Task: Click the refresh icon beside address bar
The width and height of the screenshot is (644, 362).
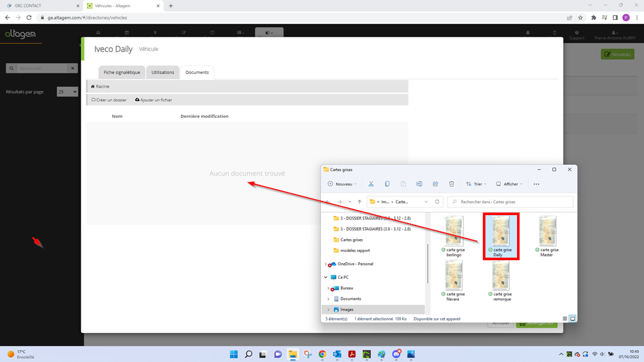Action: click(437, 202)
